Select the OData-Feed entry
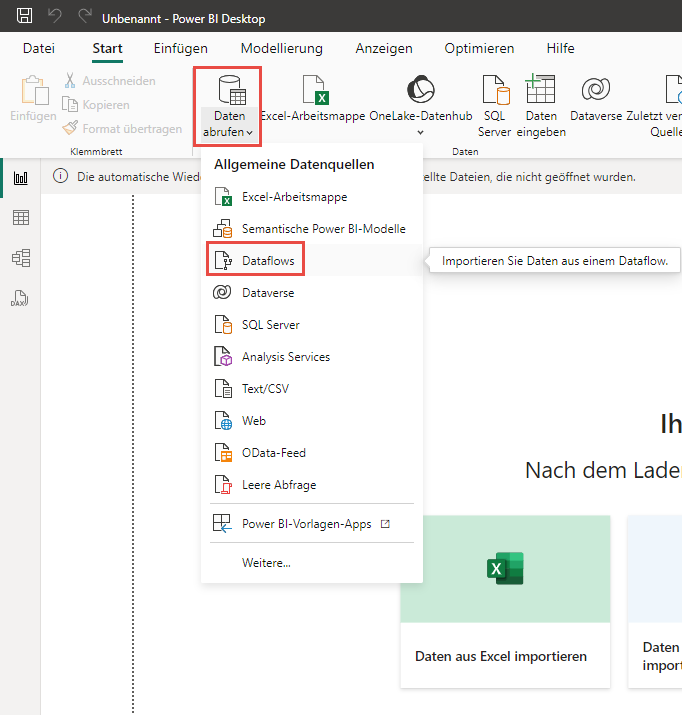This screenshot has height=715, width=682. click(x=312, y=453)
